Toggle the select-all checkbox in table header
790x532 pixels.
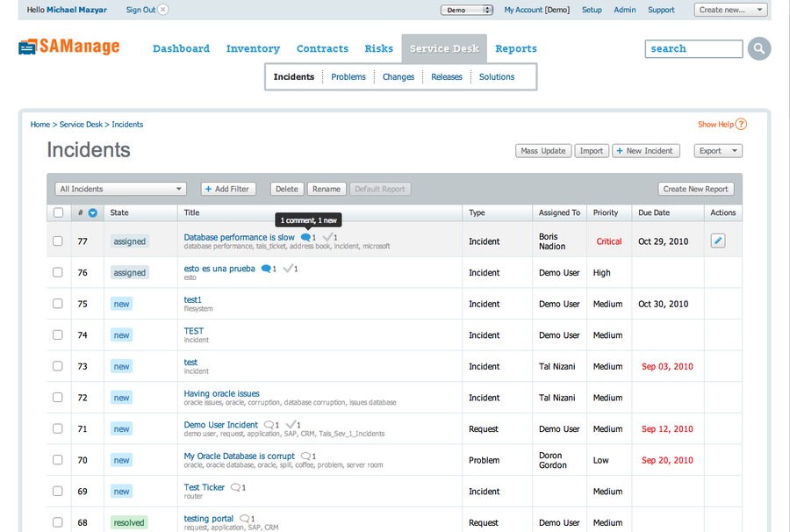click(59, 212)
